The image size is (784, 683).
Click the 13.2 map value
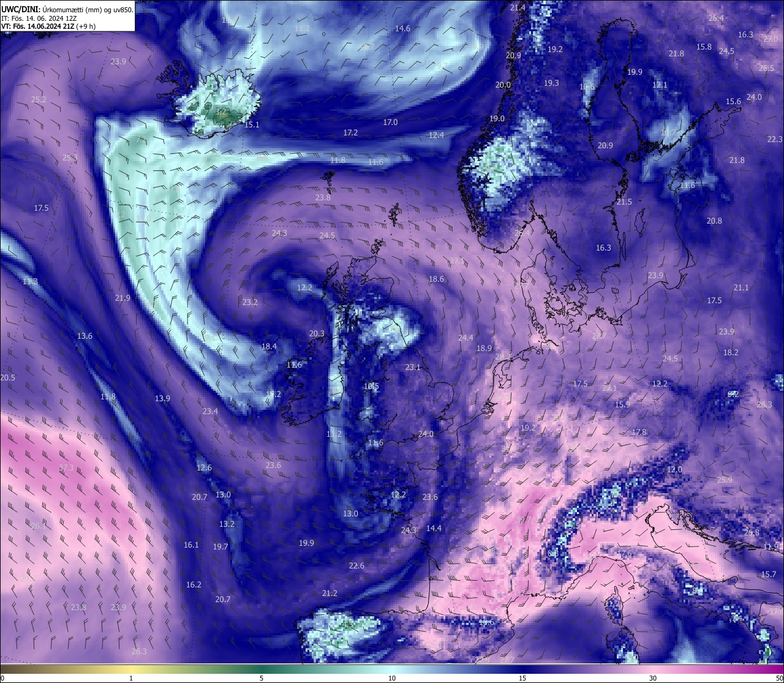pos(227,524)
